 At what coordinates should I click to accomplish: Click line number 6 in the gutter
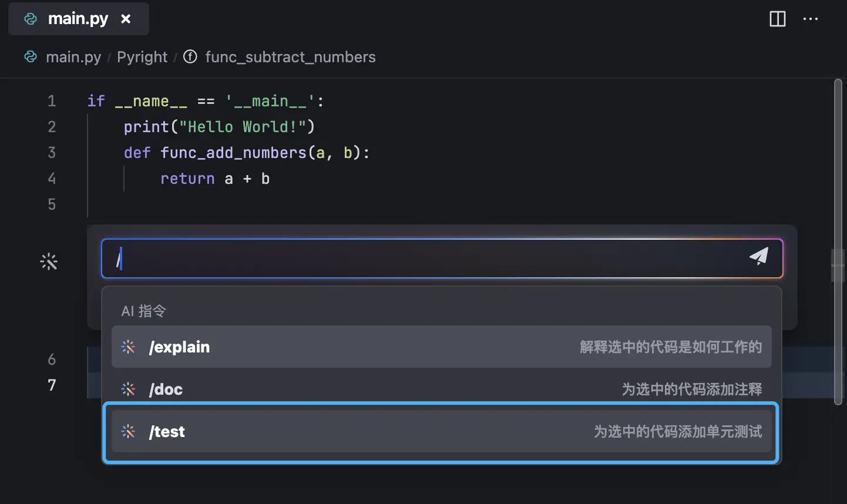click(x=52, y=359)
